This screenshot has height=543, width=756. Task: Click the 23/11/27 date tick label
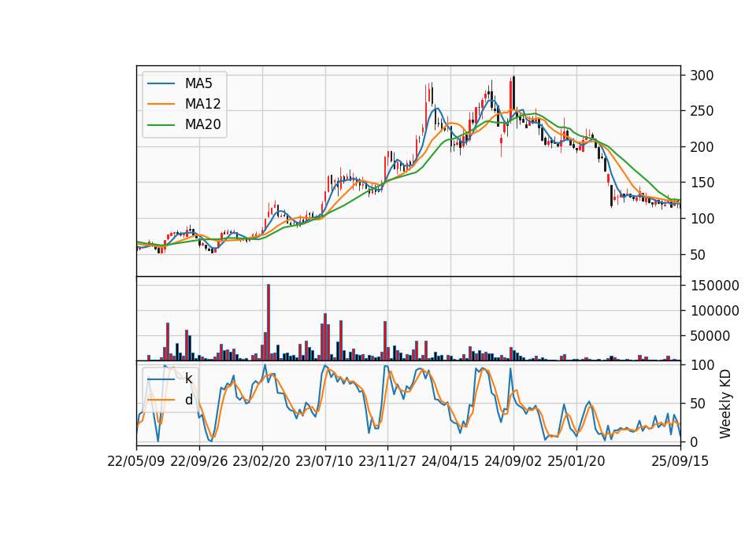[x=387, y=461]
